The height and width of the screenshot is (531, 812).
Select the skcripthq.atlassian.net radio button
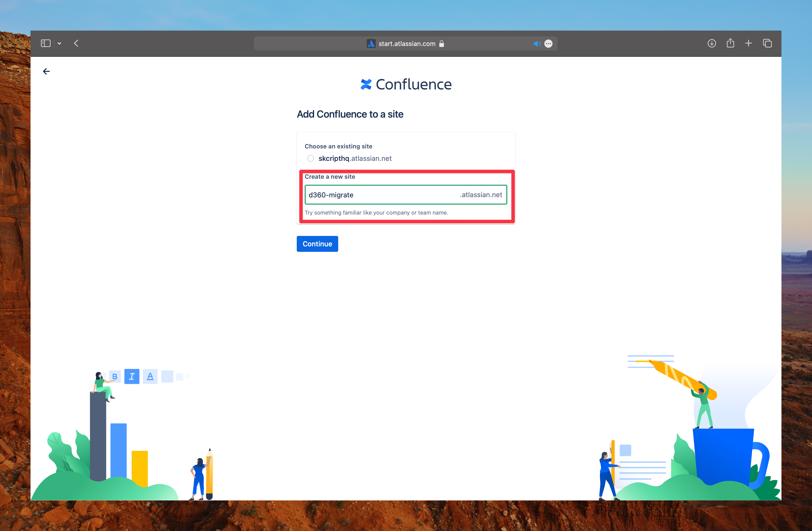point(310,158)
